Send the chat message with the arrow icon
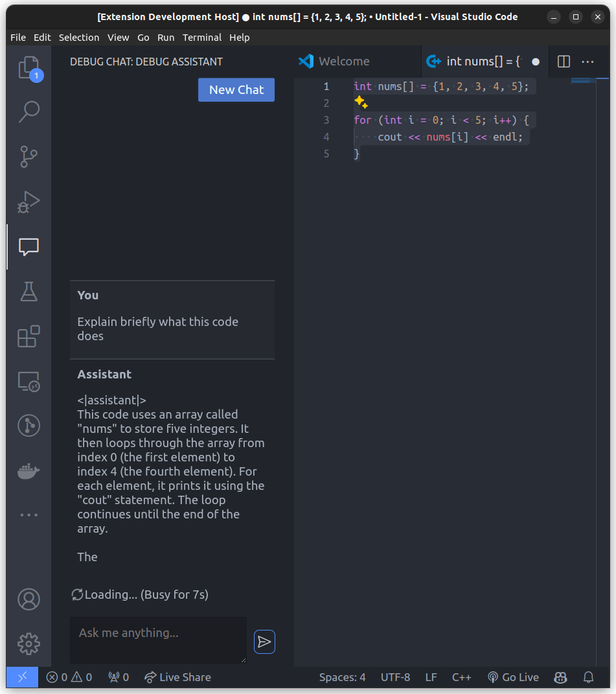Image resolution: width=616 pixels, height=694 pixels. click(x=264, y=642)
